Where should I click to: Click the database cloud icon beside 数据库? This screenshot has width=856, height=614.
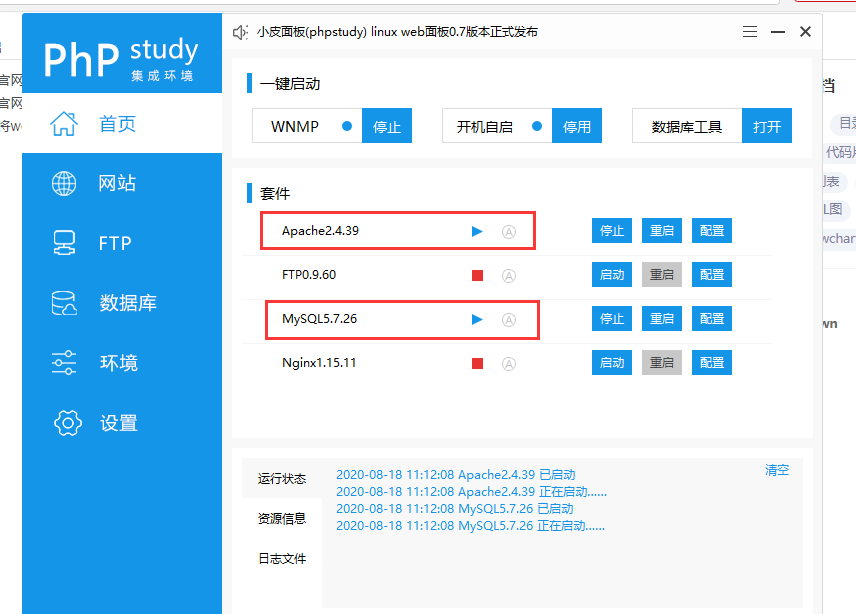[64, 303]
